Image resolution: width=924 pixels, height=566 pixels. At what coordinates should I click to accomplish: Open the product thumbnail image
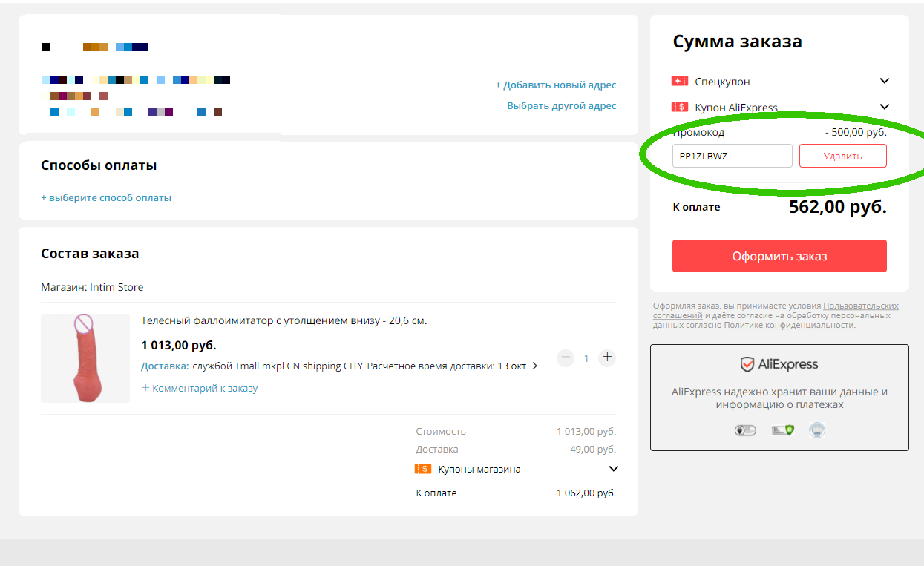pos(85,358)
